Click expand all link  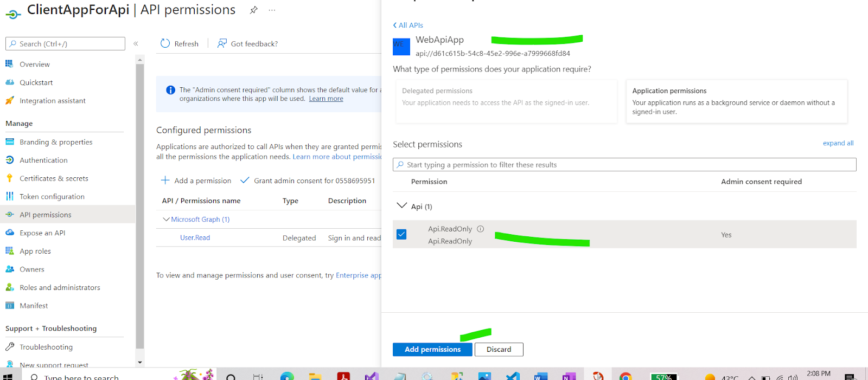tap(838, 143)
